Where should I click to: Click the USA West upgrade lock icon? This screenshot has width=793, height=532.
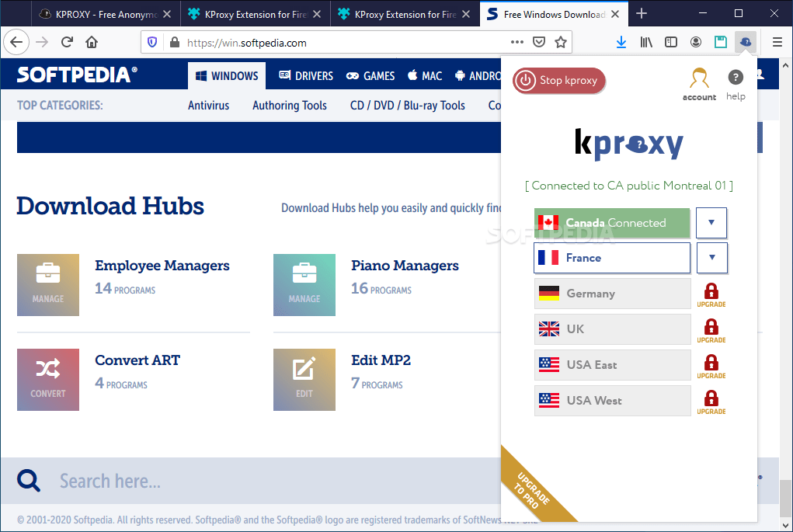(x=711, y=402)
